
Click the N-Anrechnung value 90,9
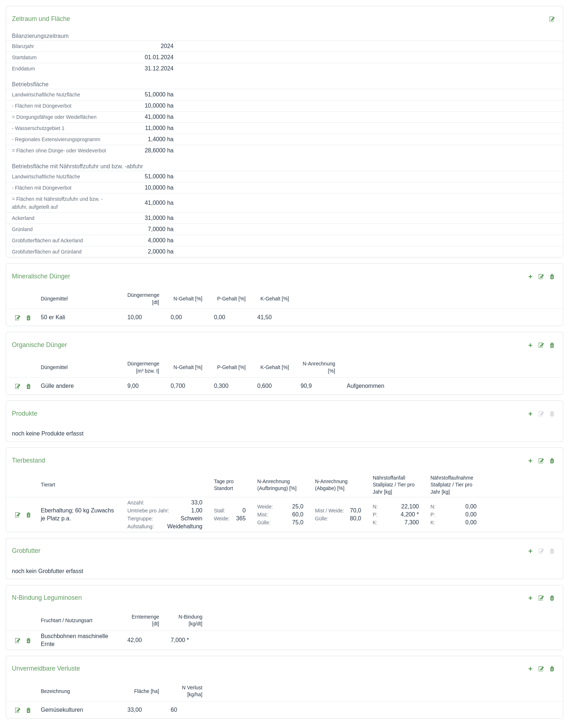[x=306, y=386]
